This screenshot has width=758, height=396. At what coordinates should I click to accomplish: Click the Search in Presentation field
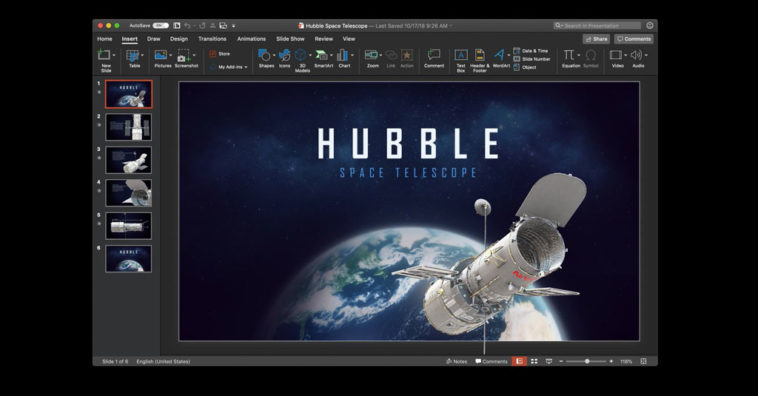coord(597,26)
